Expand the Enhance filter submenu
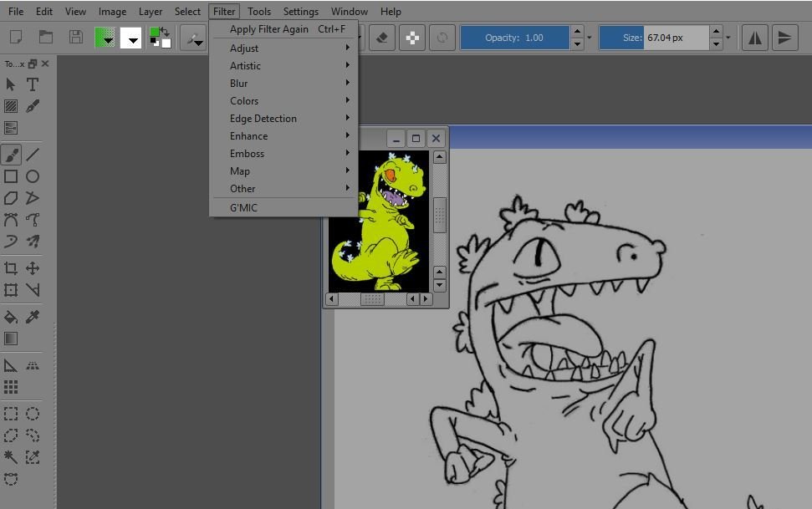812x509 pixels. 283,136
